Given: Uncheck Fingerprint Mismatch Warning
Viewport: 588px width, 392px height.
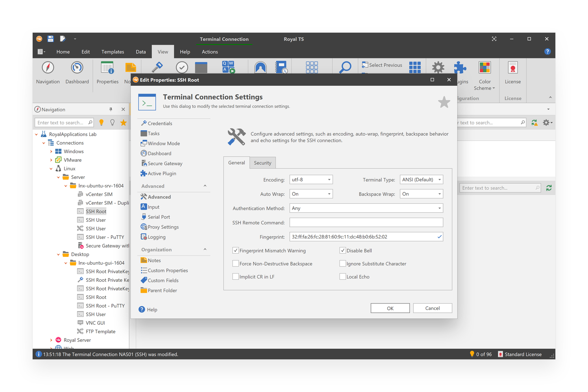Looking at the screenshot, I should point(235,251).
